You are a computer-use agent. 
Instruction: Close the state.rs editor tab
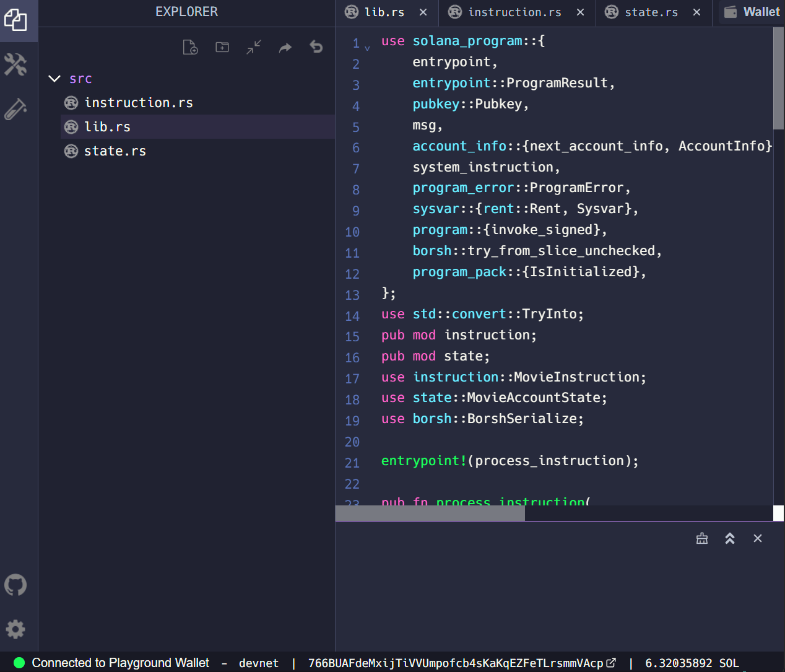(696, 12)
